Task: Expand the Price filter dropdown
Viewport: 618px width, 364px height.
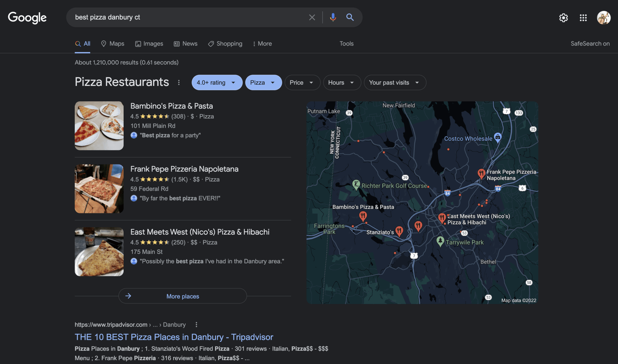Action: coord(302,83)
